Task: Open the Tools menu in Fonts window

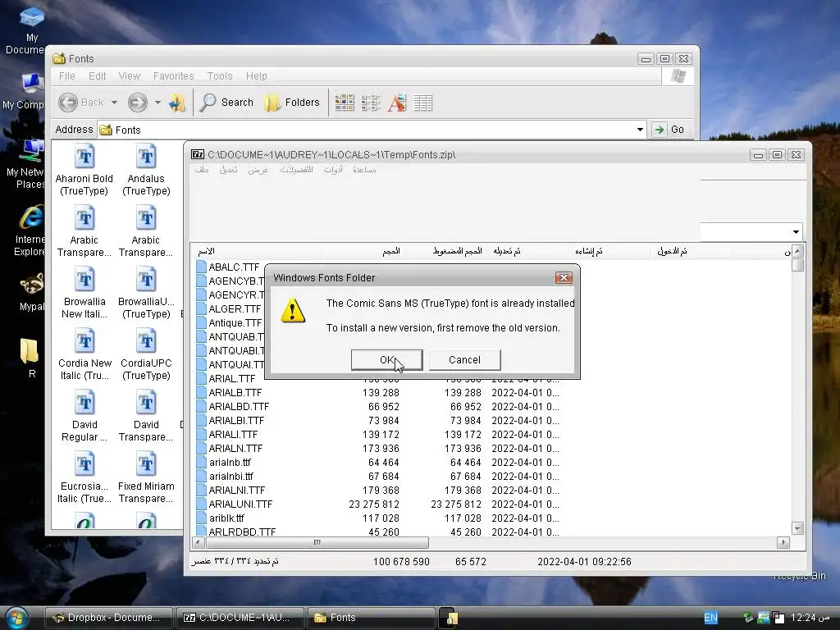Action: 220,76
